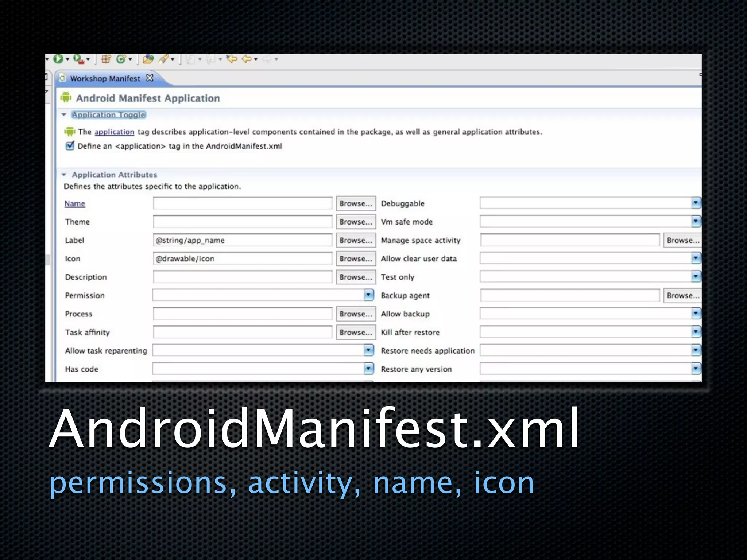Screen dimensions: 747x560
Task: Click into the Name text field
Action: (x=243, y=203)
